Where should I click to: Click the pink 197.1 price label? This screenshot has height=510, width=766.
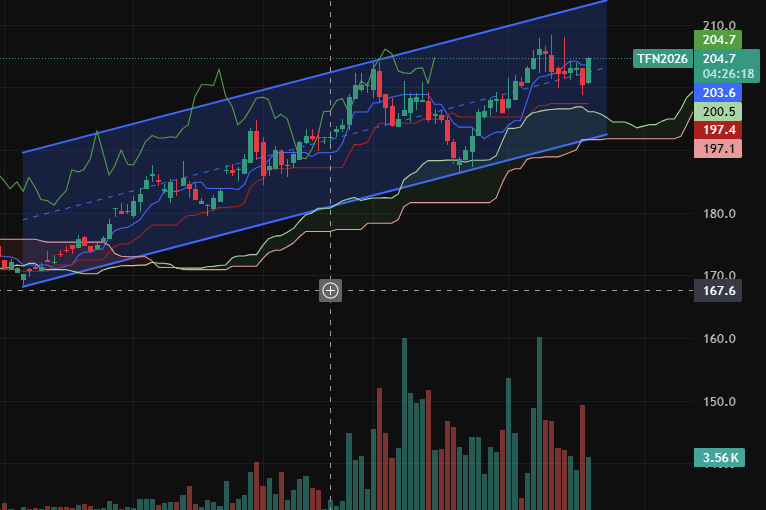[719, 149]
